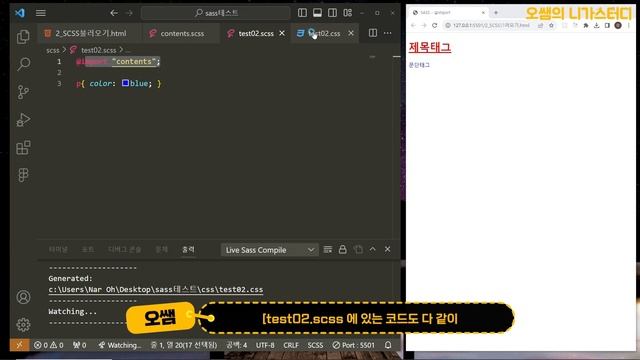Toggle the output scroll lock icon
The height and width of the screenshot is (360, 640).
pos(342,249)
